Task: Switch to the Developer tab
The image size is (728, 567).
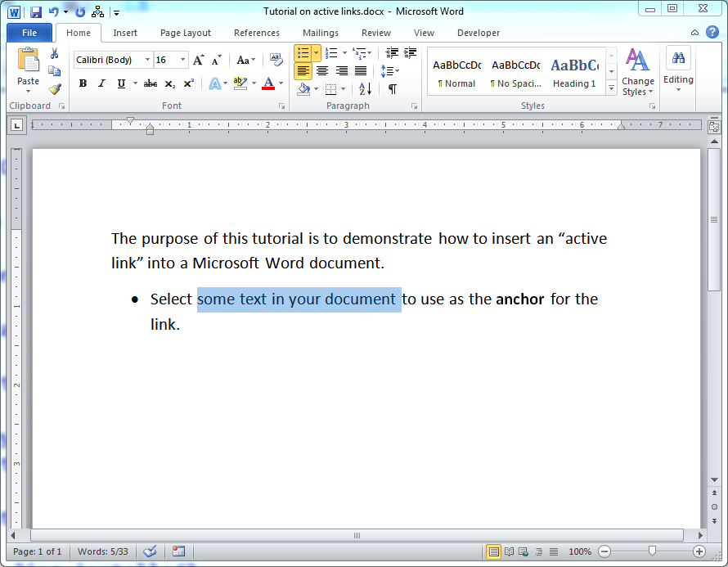Action: [x=479, y=33]
